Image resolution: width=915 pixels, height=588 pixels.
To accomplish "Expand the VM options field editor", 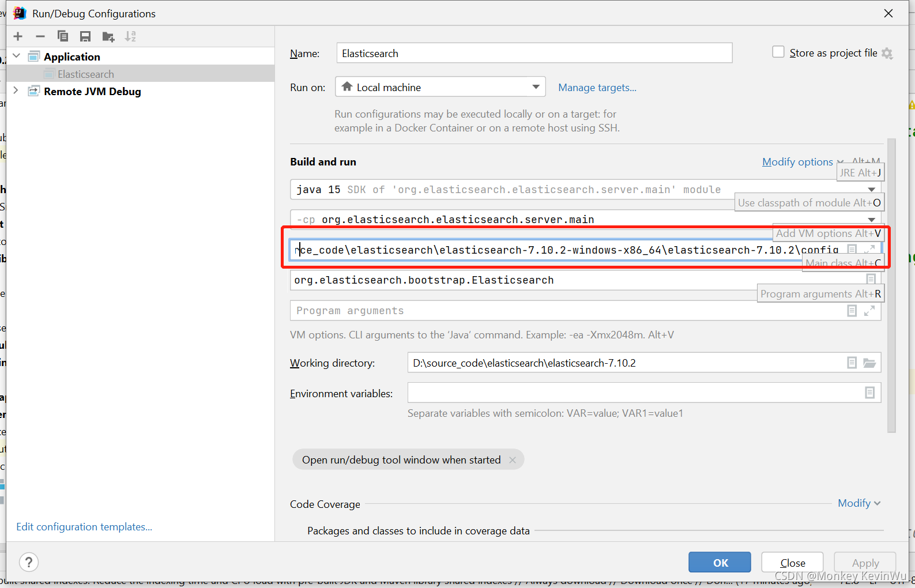I will [x=870, y=249].
